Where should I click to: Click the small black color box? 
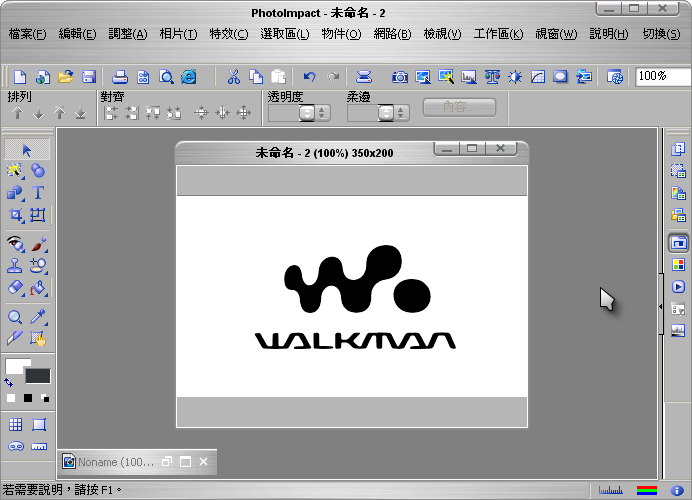28,398
